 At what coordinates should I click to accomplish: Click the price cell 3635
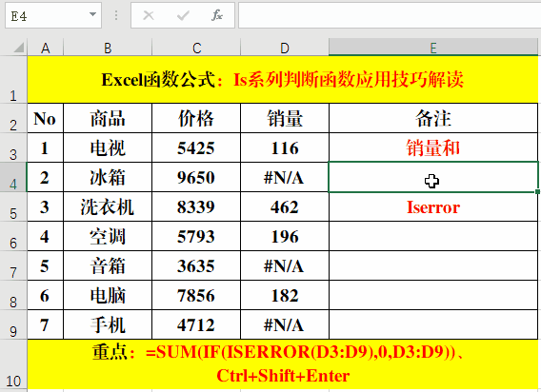point(196,265)
